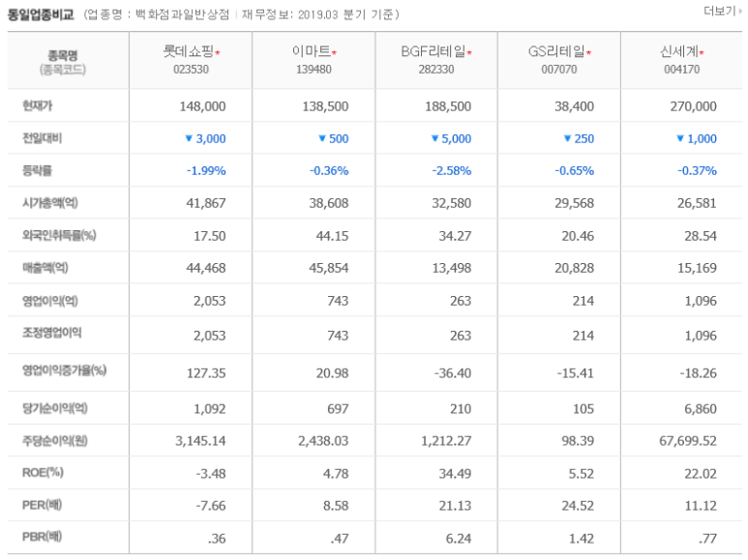
Task: Click EPS value 3,145.14
Action: (200, 441)
